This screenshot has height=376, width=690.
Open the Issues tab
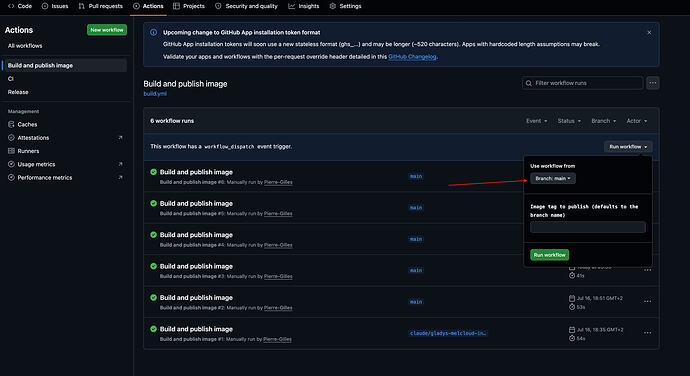pos(55,6)
